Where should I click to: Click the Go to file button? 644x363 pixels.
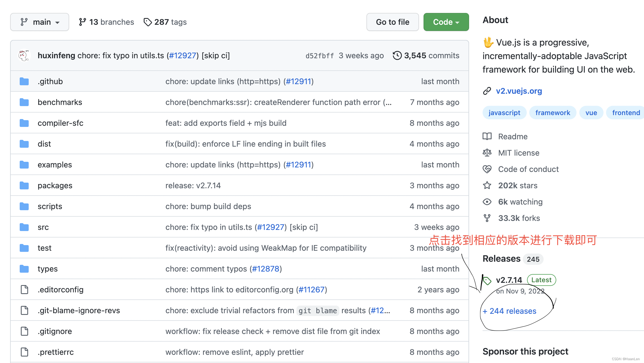(x=392, y=22)
